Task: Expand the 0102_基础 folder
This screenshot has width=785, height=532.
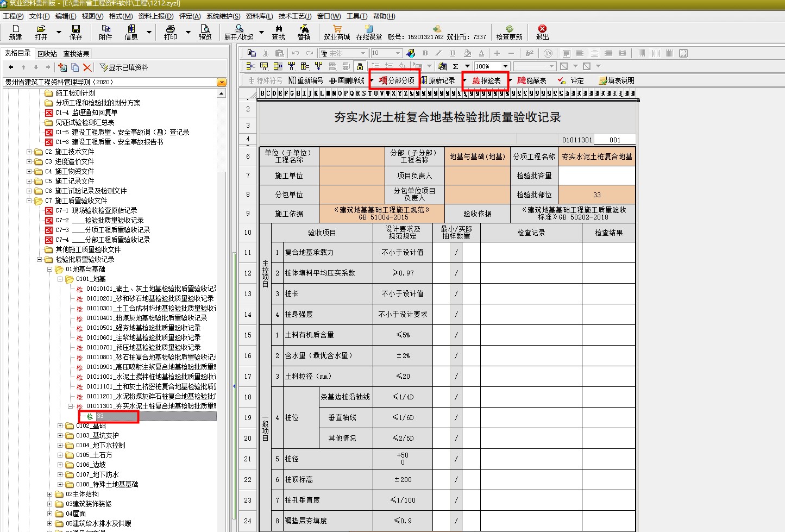Action: click(x=60, y=426)
